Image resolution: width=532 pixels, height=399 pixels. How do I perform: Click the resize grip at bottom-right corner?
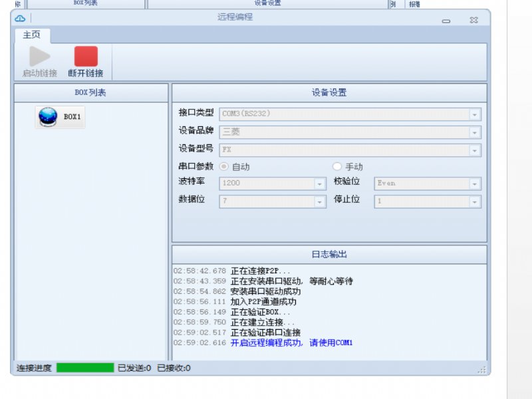click(483, 369)
